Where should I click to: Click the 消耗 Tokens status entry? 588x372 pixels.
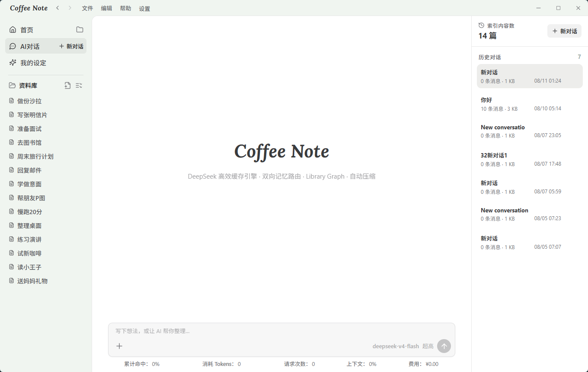click(222, 364)
